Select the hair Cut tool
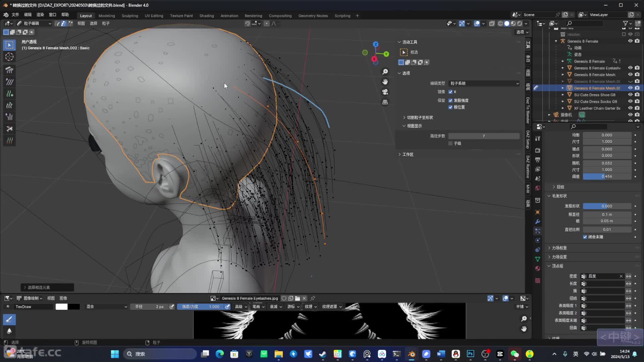 9,129
